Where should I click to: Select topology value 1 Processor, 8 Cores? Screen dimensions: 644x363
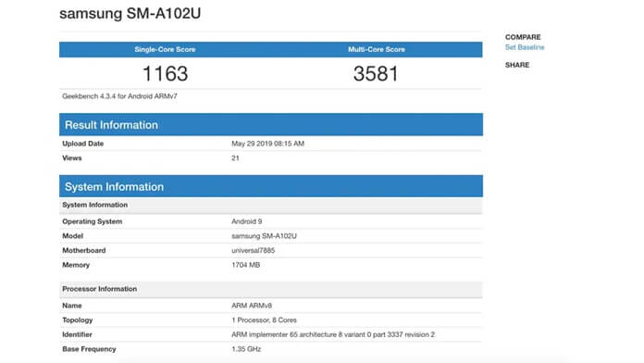pyautogui.click(x=264, y=319)
